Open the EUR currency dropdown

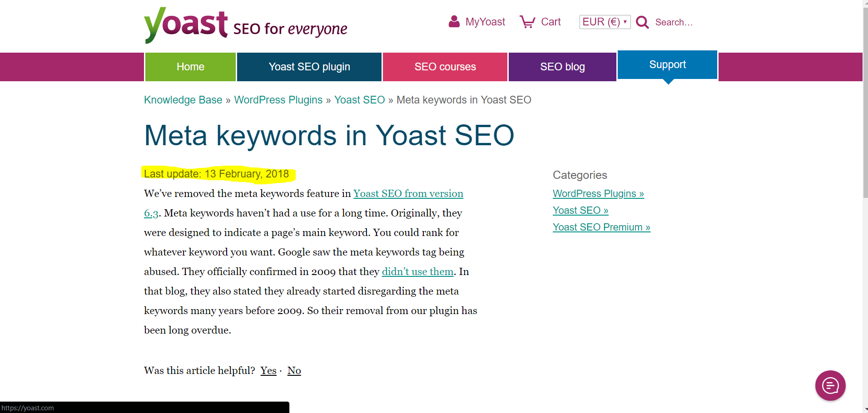(x=605, y=21)
